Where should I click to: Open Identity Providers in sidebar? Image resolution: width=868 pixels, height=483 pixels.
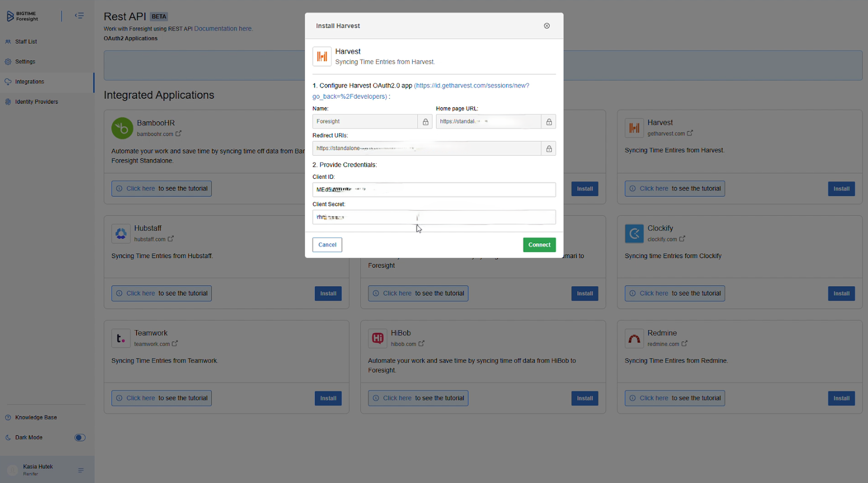tap(36, 102)
